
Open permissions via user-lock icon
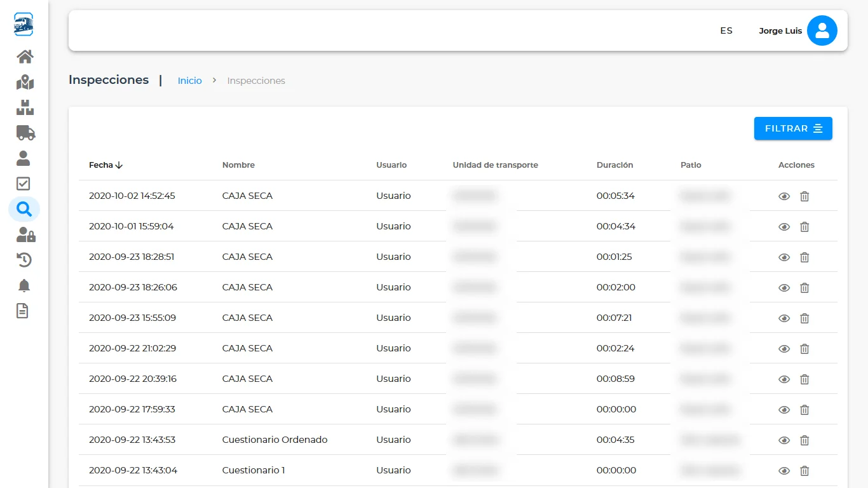coord(24,234)
